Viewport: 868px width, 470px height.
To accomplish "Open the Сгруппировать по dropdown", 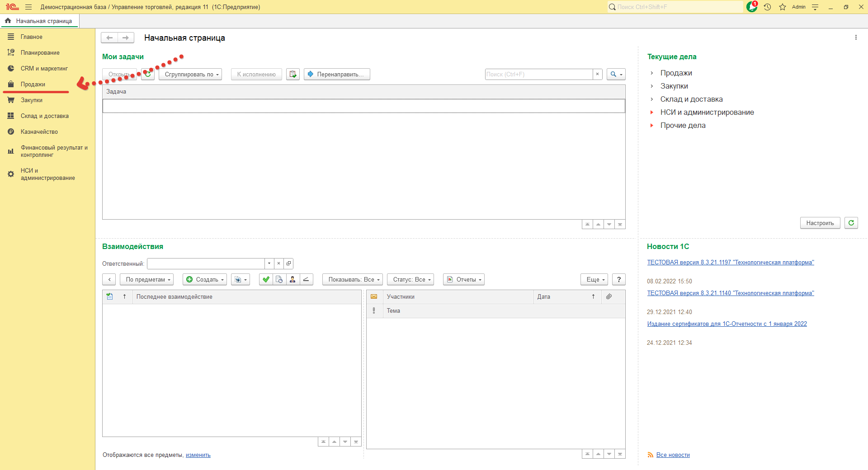I will tap(190, 74).
